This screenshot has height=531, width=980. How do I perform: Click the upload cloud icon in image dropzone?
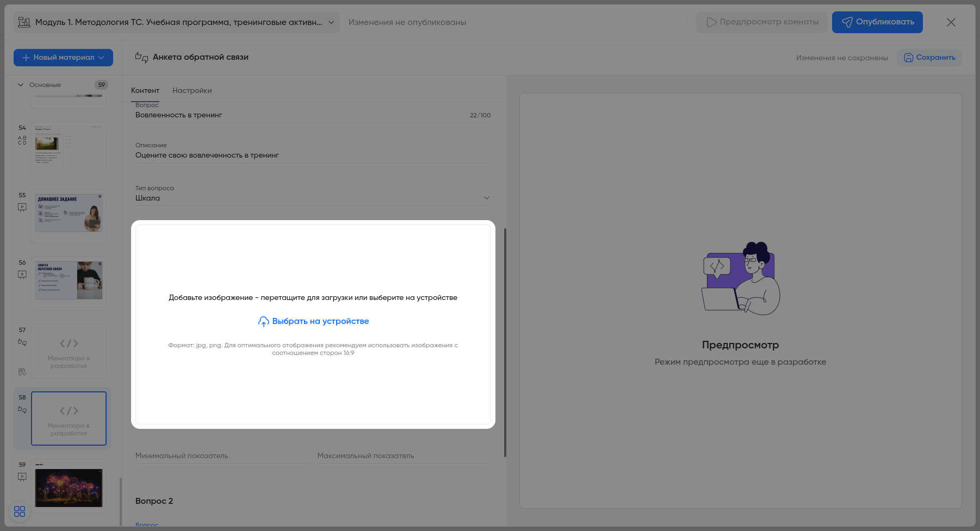(x=263, y=322)
